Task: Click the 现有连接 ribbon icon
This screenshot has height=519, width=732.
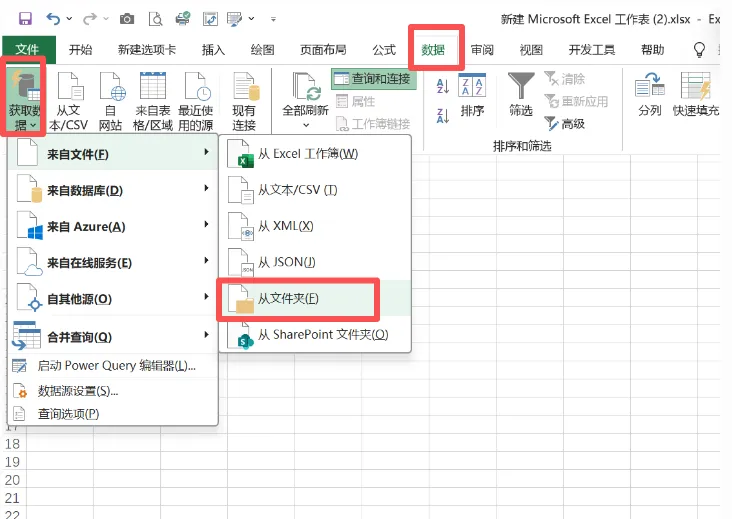Action: click(x=244, y=101)
